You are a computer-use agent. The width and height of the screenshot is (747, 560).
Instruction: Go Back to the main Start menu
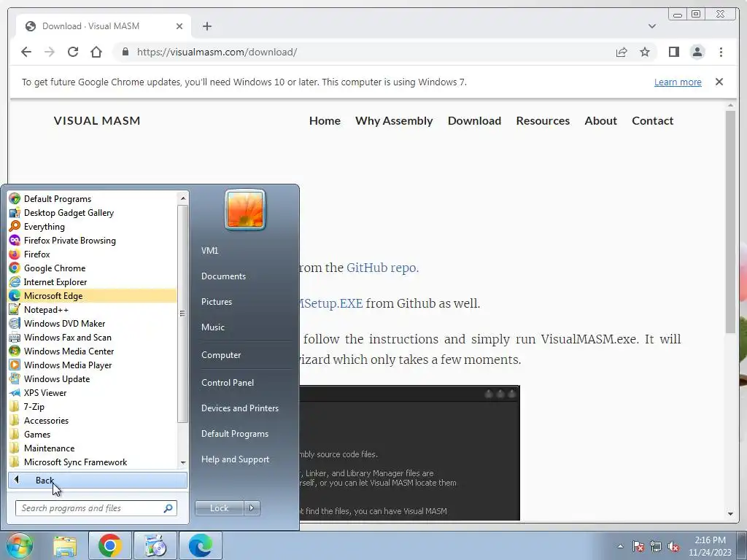98,480
